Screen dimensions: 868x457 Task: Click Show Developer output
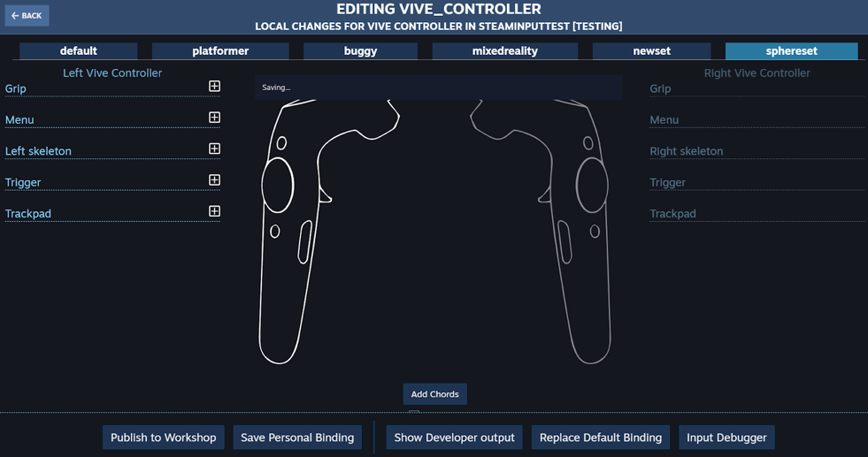coord(455,437)
